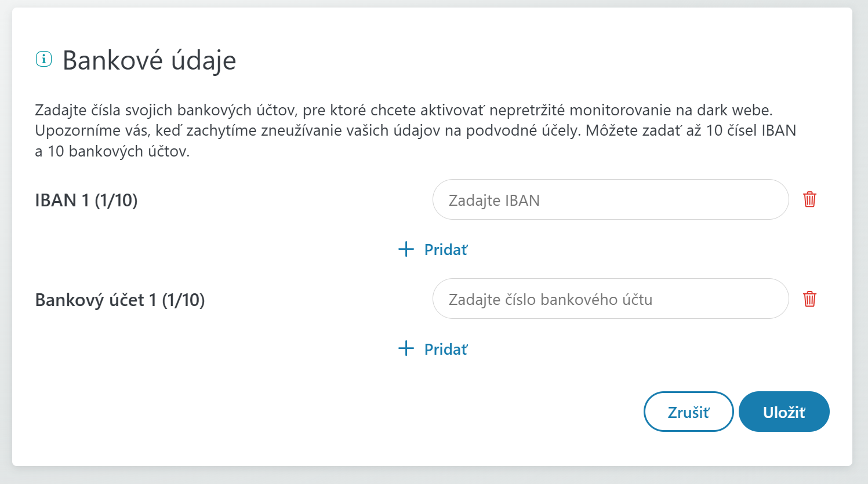Click the "Môžete zadať až 10 čísel IBAN" text
The image size is (868, 484).
tap(691, 131)
